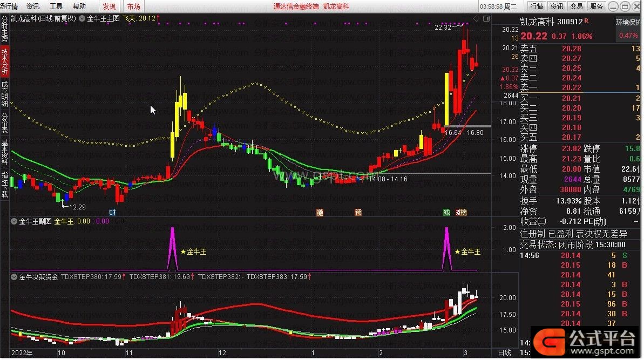
Task: Click the 卖一 price 20.22
Action: click(x=571, y=87)
